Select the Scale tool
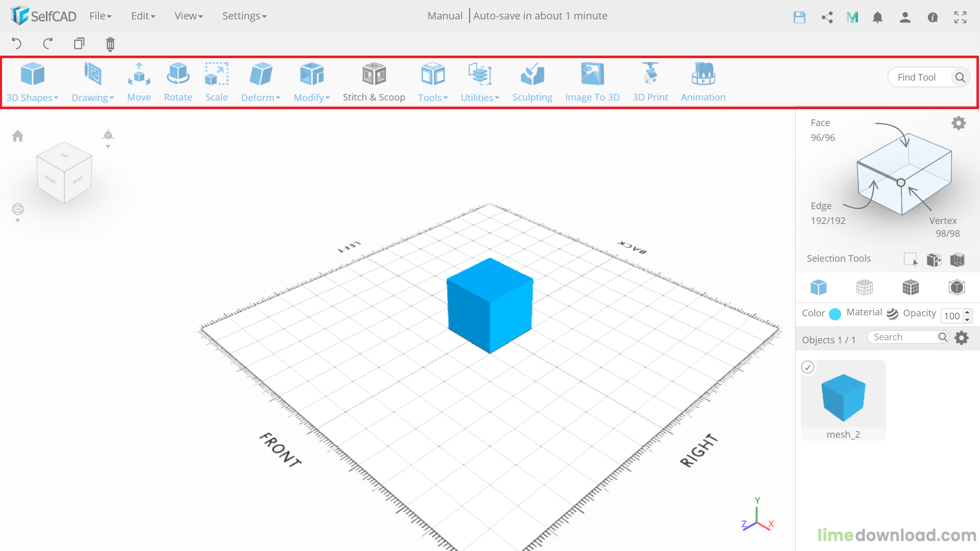The width and height of the screenshot is (980, 551). [216, 82]
